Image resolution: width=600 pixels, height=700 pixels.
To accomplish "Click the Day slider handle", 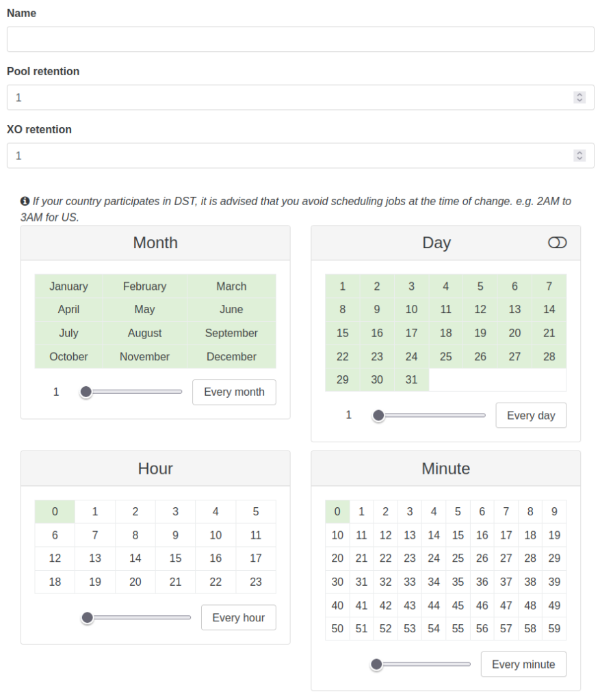I will [378, 415].
